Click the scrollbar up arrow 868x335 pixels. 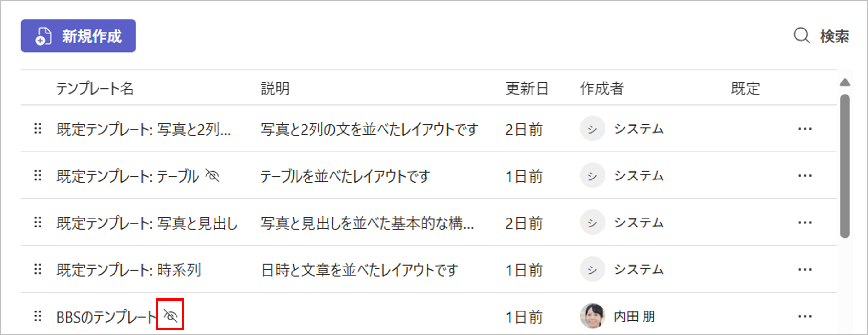pyautogui.click(x=845, y=83)
